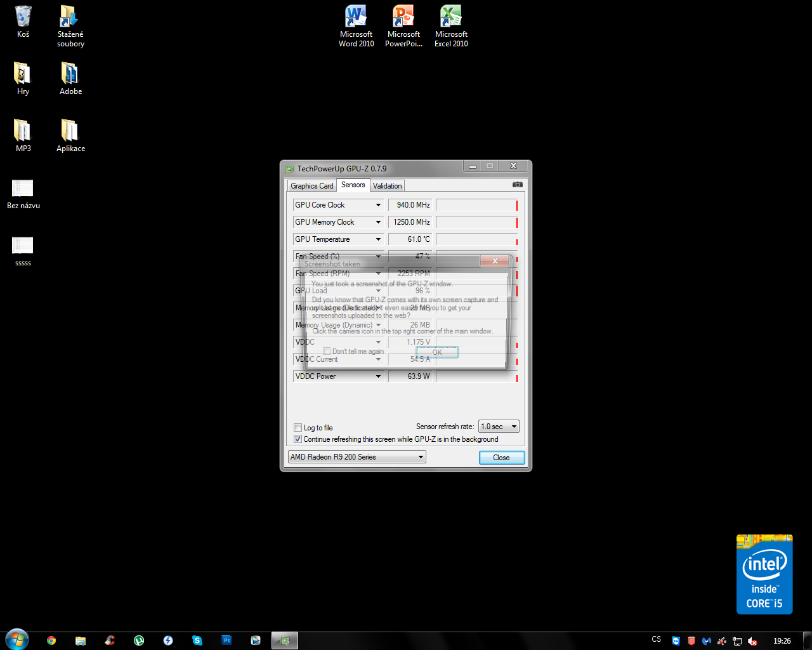Click the 61.0 °C value field
Screen dimensions: 812x650
tap(410, 239)
